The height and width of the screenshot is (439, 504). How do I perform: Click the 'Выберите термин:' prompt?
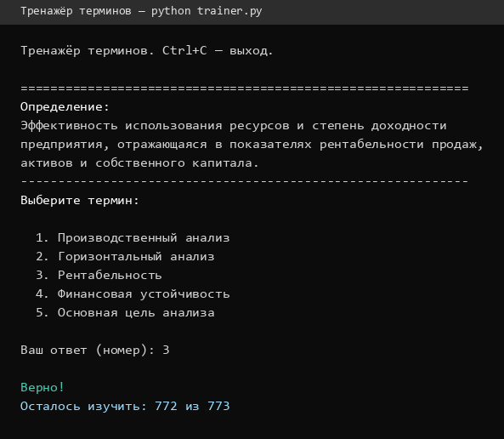pyautogui.click(x=80, y=201)
